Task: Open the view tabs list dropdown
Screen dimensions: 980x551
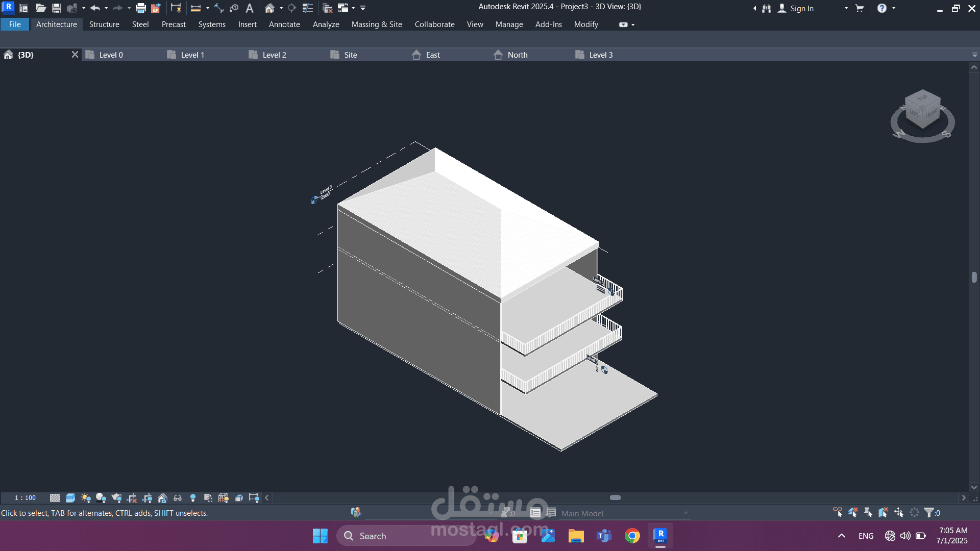Action: [974, 55]
